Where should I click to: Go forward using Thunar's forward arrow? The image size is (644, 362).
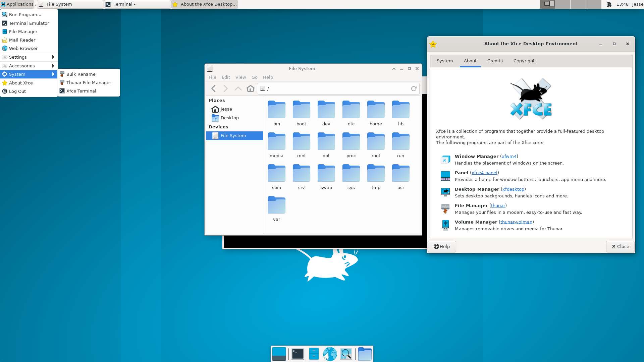(x=225, y=88)
